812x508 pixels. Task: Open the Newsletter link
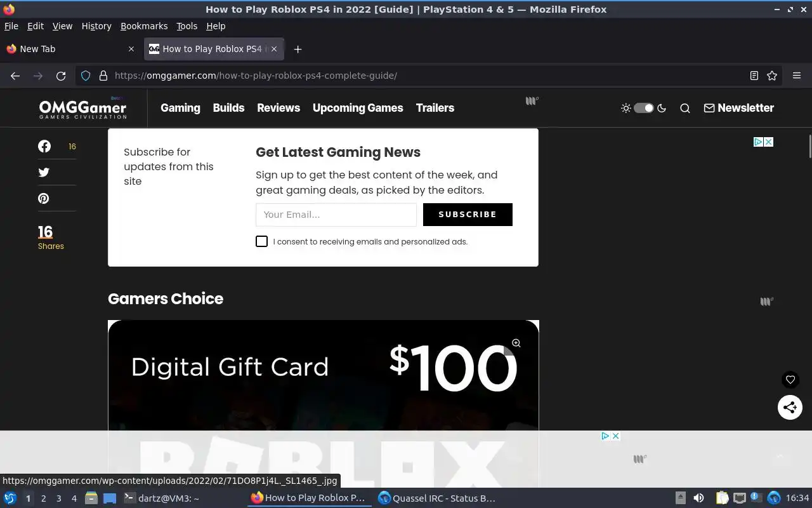(738, 108)
